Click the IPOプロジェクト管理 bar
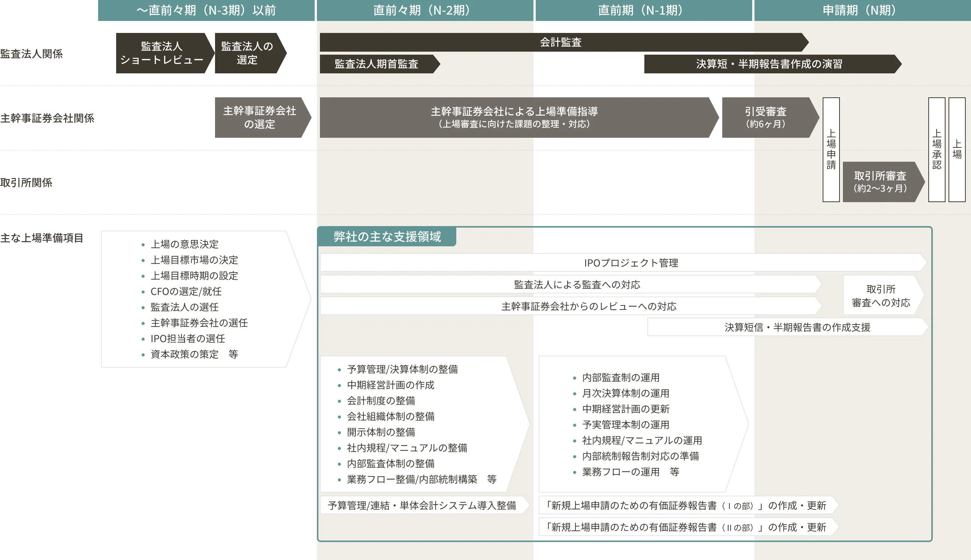 (631, 263)
